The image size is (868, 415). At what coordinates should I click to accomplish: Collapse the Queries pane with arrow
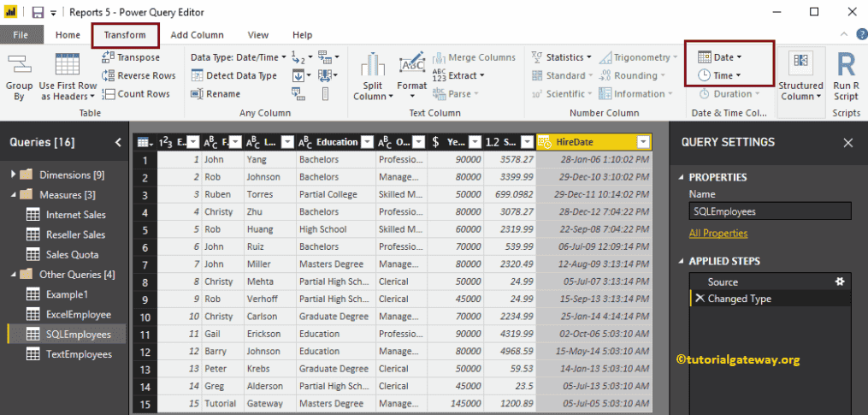[x=118, y=142]
